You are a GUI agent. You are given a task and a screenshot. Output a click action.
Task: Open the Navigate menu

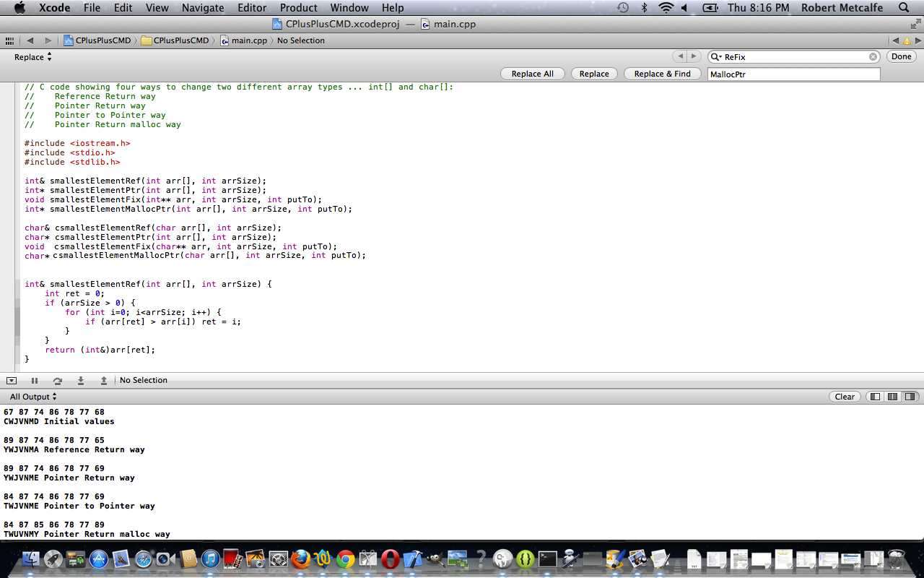[x=202, y=7]
